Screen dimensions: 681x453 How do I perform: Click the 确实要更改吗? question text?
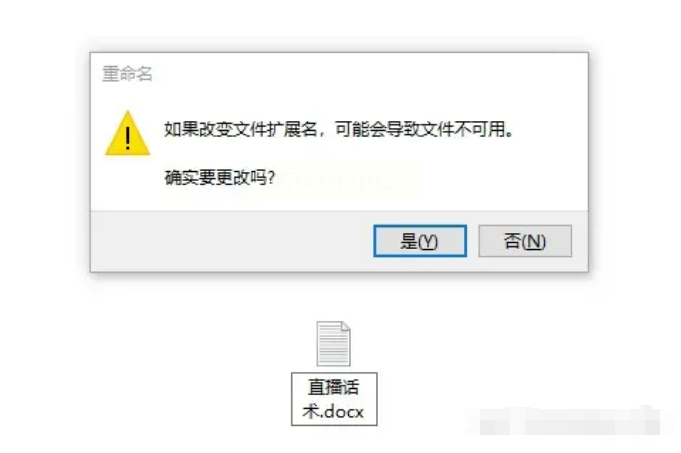tap(220, 177)
